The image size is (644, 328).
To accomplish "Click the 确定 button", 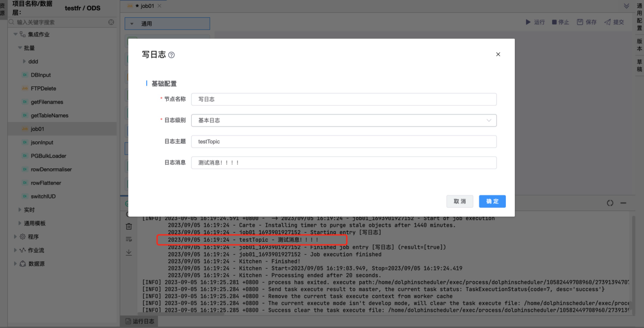I will pyautogui.click(x=492, y=201).
